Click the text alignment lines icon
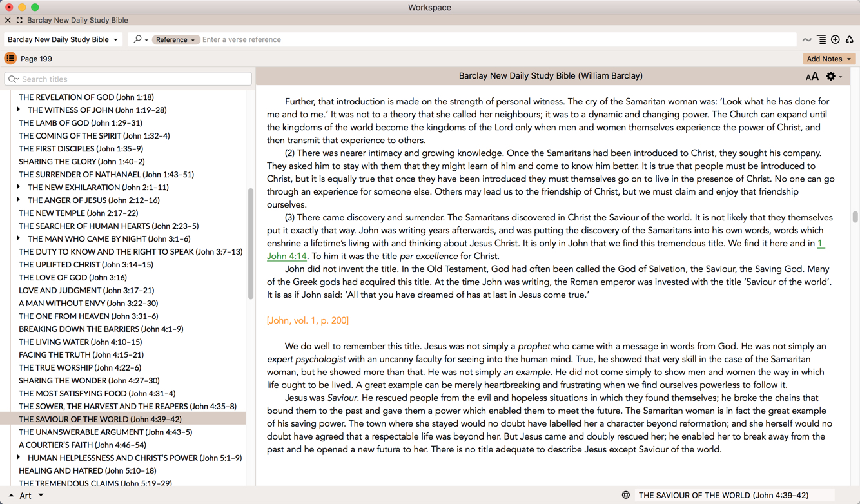The width and height of the screenshot is (860, 504). 821,40
